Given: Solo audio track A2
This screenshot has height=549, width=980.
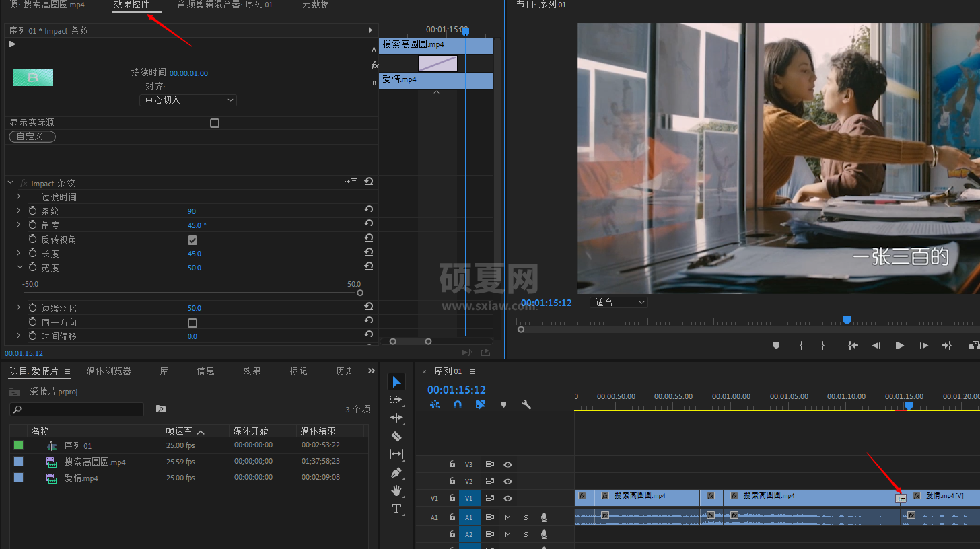Looking at the screenshot, I should tap(526, 534).
